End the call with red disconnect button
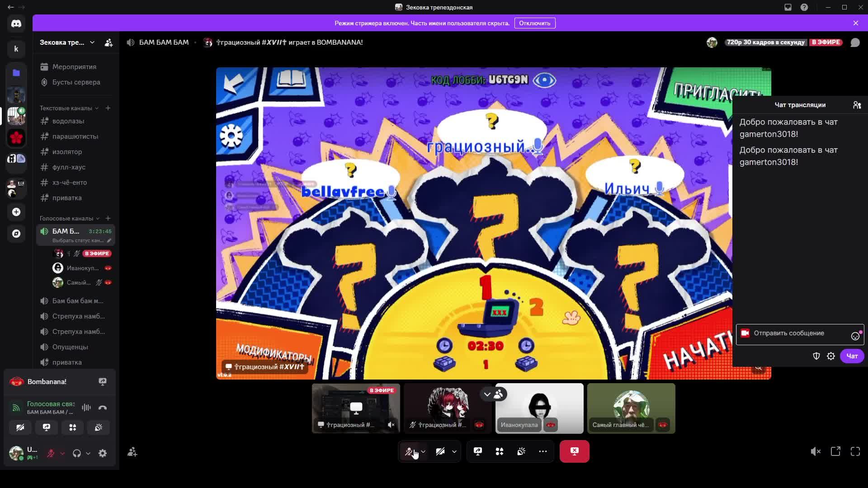This screenshot has height=488, width=868. tap(575, 451)
